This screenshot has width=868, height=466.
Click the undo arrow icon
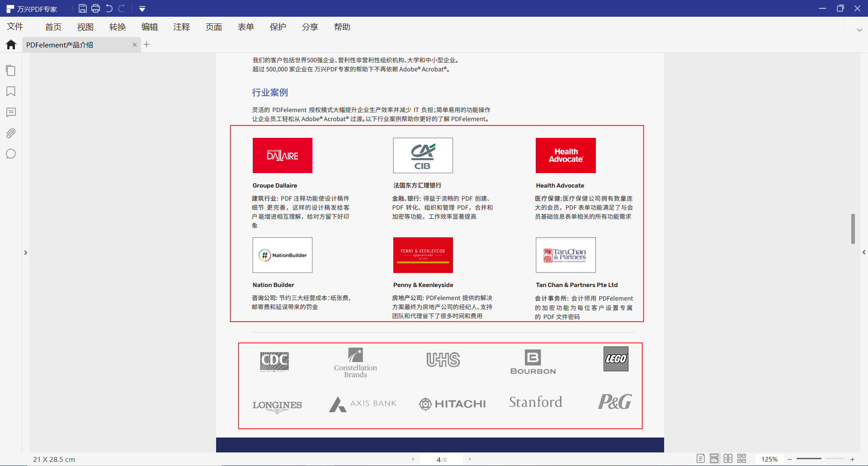pyautogui.click(x=109, y=9)
